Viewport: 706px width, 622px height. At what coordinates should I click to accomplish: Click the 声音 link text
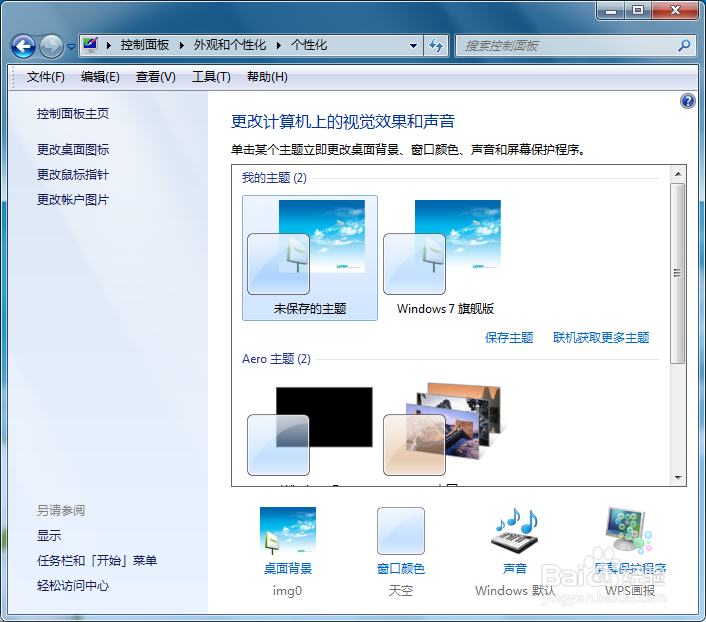(515, 569)
